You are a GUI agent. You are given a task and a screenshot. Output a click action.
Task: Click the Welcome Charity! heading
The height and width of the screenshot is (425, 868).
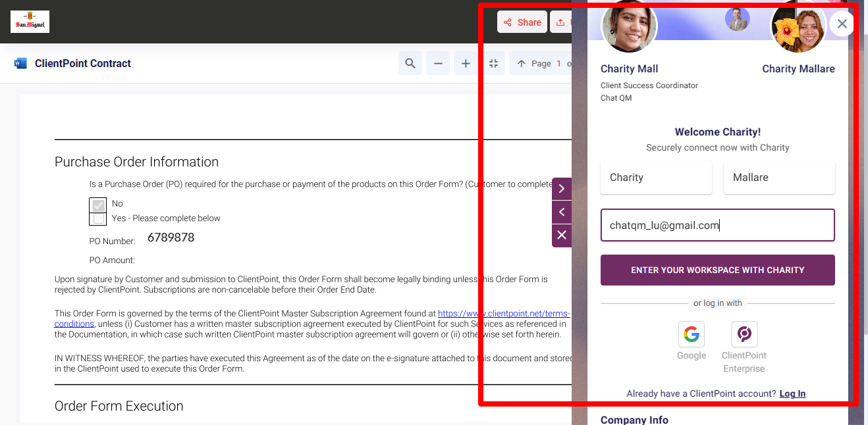tap(718, 132)
